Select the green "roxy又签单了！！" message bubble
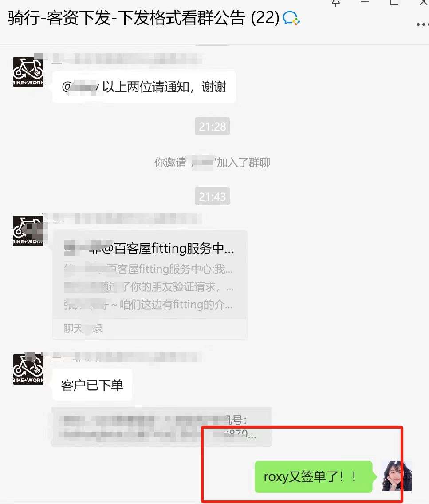This screenshot has width=429, height=504. 314,476
